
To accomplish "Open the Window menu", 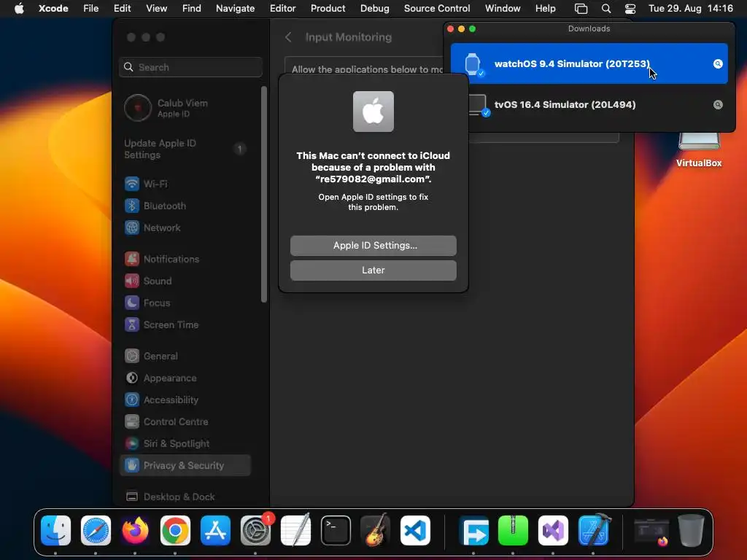I will [503, 9].
